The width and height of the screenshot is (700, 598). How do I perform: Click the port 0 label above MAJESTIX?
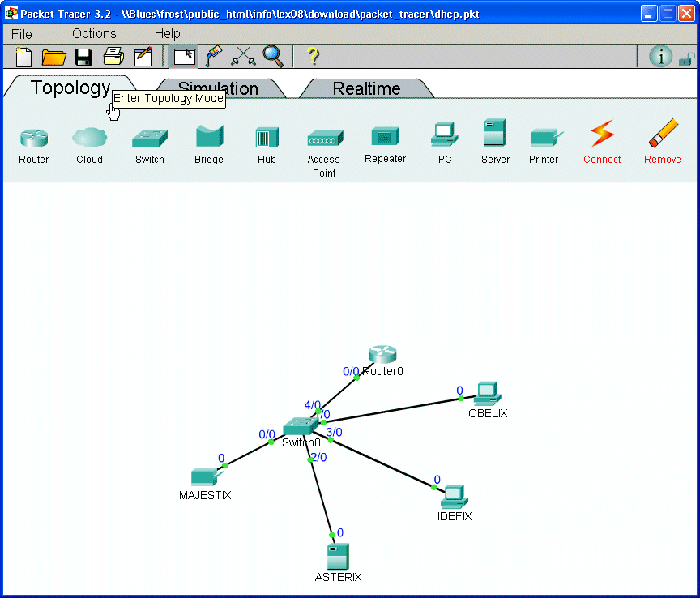point(221,458)
